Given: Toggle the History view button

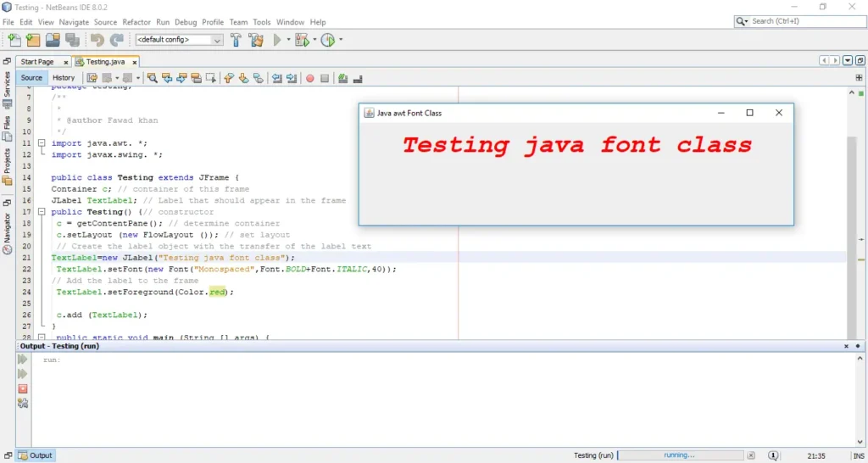Looking at the screenshot, I should (64, 78).
